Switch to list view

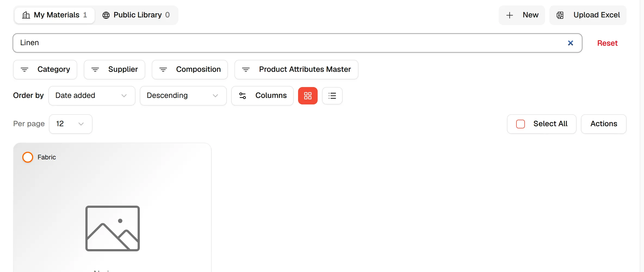point(332,96)
